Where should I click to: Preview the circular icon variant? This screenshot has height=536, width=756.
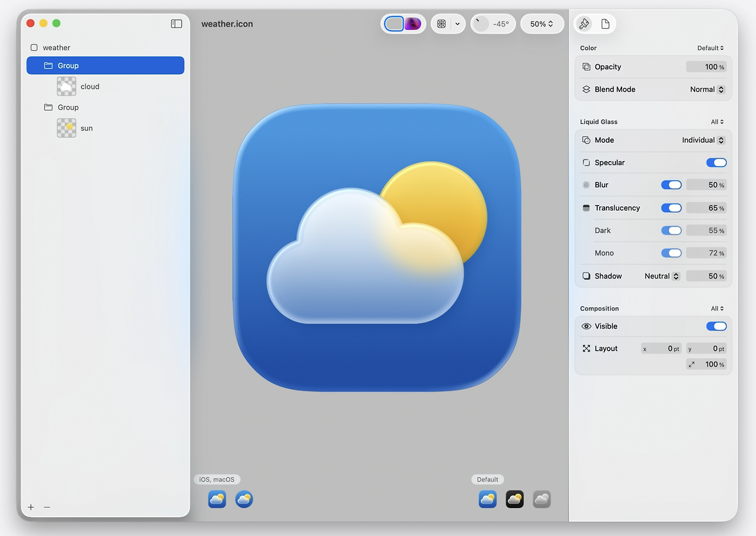(244, 499)
